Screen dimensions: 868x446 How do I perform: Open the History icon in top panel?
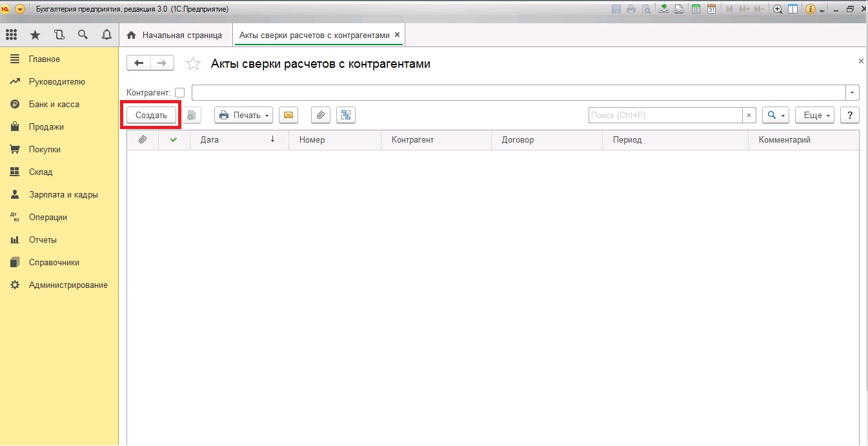point(59,35)
